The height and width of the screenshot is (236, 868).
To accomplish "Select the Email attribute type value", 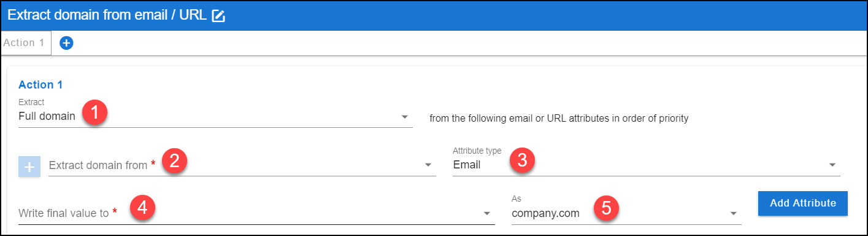I will coord(467,165).
